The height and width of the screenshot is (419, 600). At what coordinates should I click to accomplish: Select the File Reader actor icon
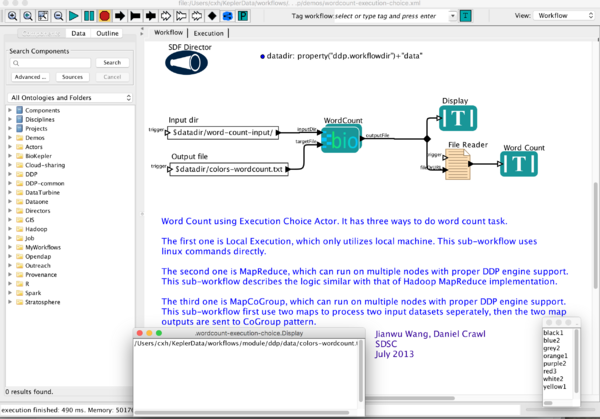[458, 165]
